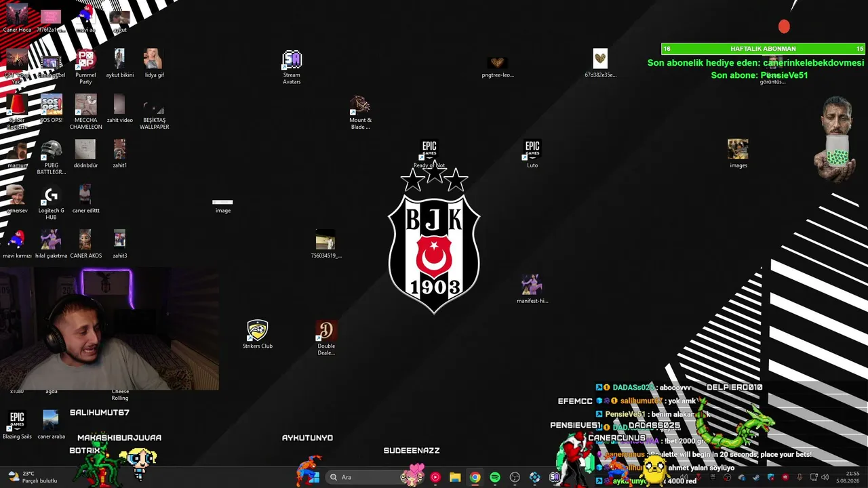Open Spotify from the taskbar
The image size is (868, 488).
coord(495,477)
